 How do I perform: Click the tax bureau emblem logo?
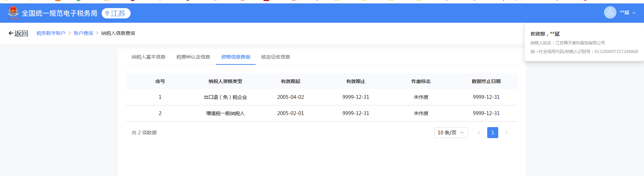tap(13, 13)
